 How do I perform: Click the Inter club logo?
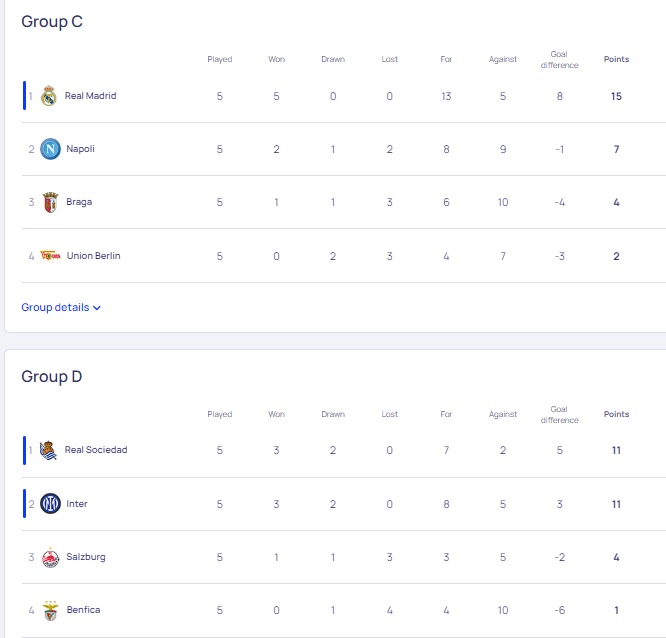[50, 504]
